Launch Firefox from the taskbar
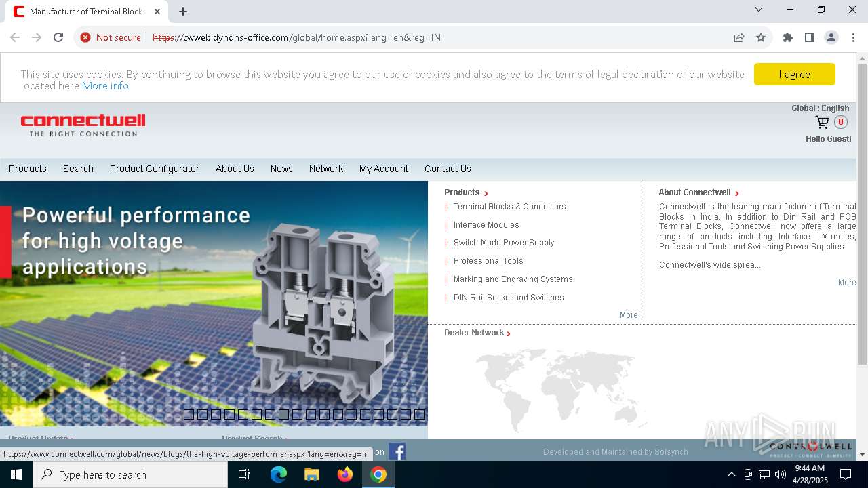This screenshot has width=868, height=488. click(x=345, y=474)
